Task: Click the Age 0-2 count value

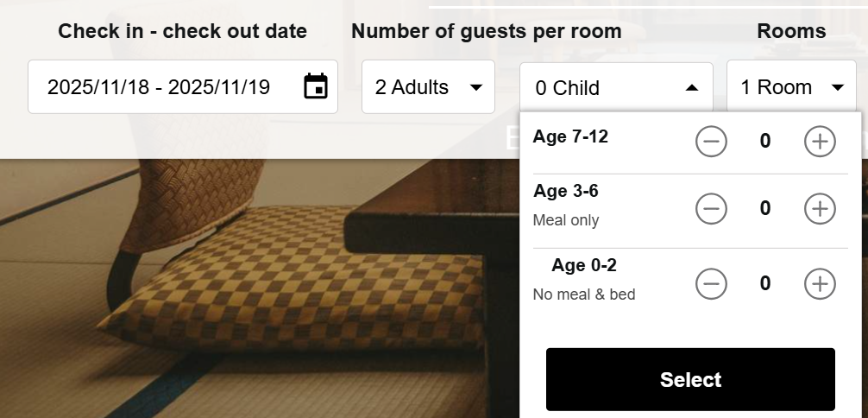Action: (x=765, y=283)
